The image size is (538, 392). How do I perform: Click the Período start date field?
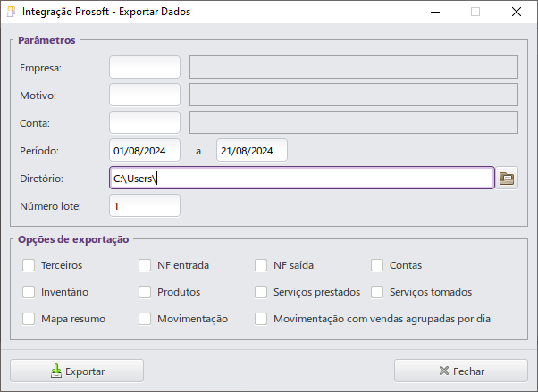click(145, 150)
